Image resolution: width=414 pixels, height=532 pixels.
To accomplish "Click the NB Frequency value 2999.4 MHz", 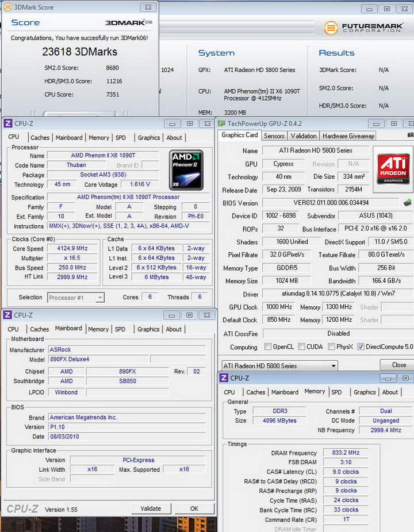I will click(x=386, y=430).
